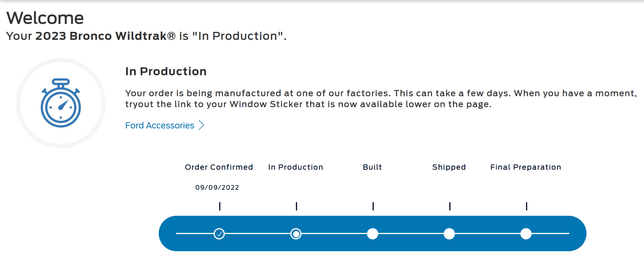Click the tick mark above Built dot

[x=373, y=206]
